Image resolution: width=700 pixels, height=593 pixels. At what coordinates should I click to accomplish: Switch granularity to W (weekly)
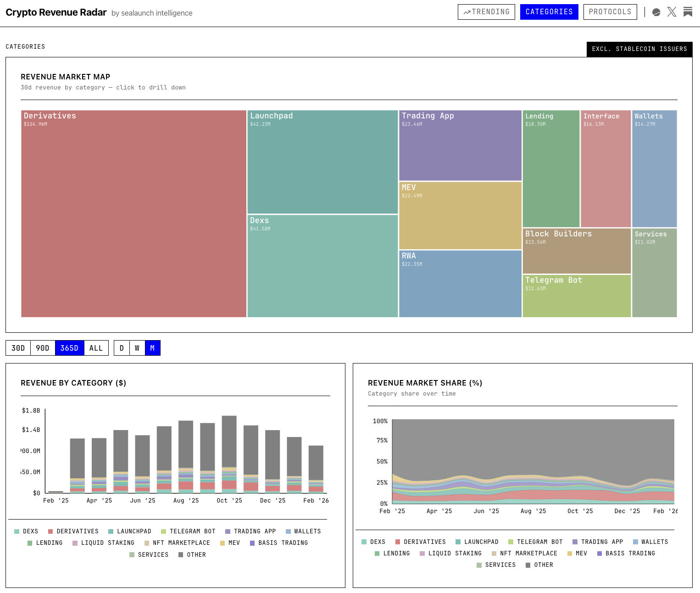coord(137,348)
